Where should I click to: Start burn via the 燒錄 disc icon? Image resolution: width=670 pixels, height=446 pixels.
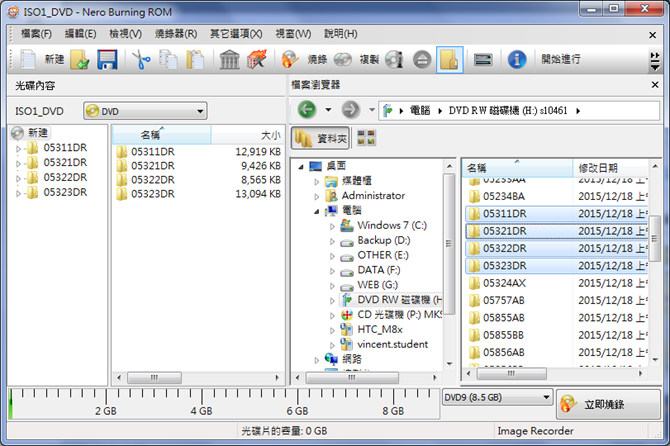tap(290, 59)
